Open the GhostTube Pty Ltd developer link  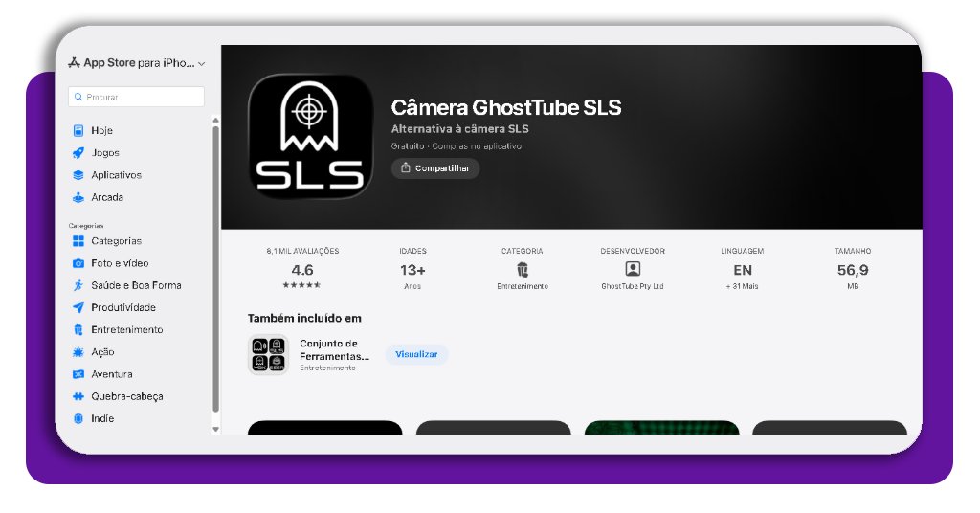click(x=633, y=286)
